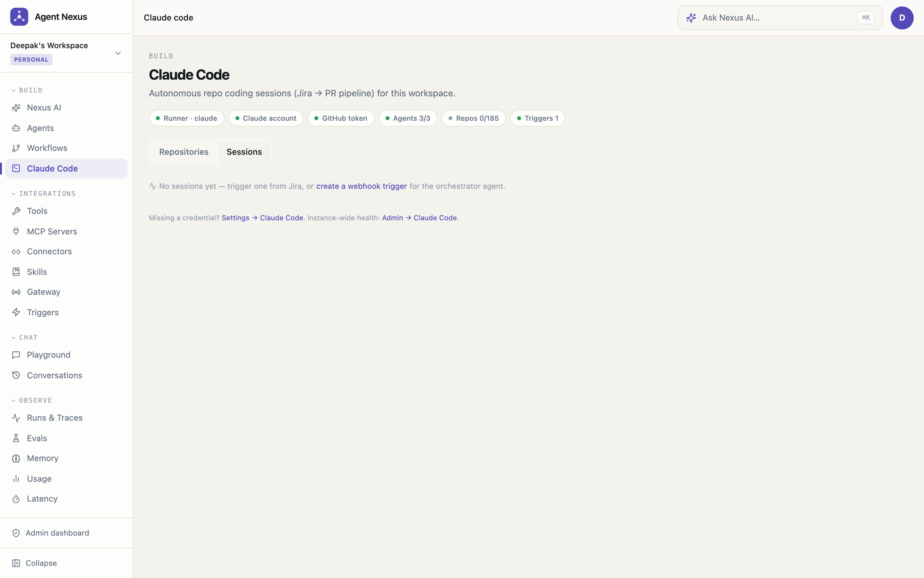This screenshot has height=578, width=924.
Task: Click the Usage bar chart icon
Action: point(16,478)
